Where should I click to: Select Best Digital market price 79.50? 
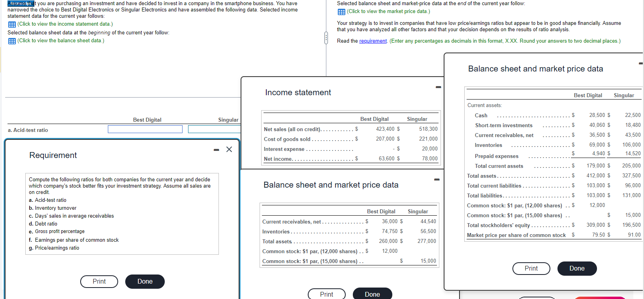click(x=599, y=235)
